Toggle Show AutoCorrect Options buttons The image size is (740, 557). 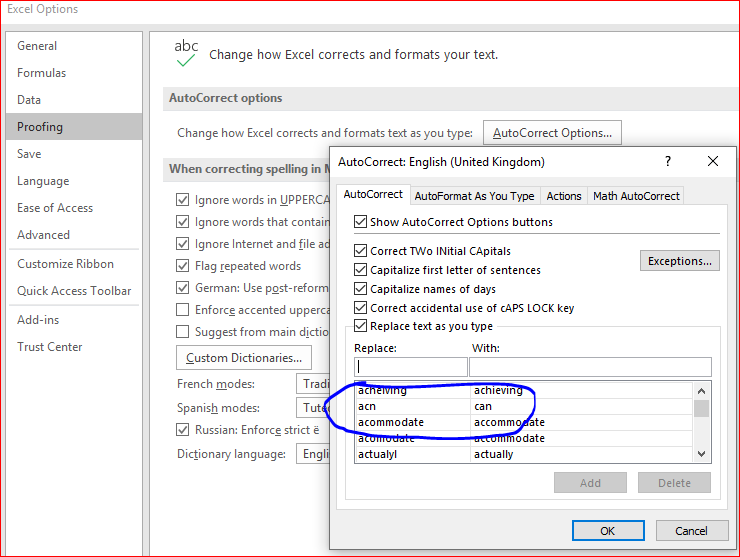pos(360,221)
